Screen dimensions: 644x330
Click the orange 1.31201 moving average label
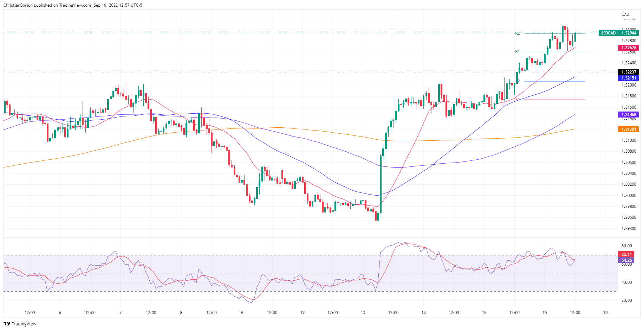629,129
